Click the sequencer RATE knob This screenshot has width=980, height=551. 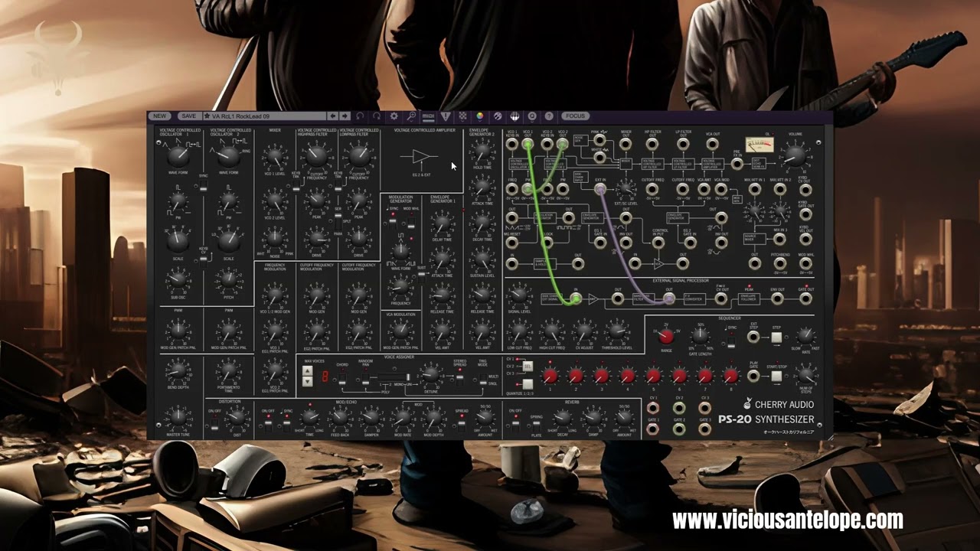[805, 336]
